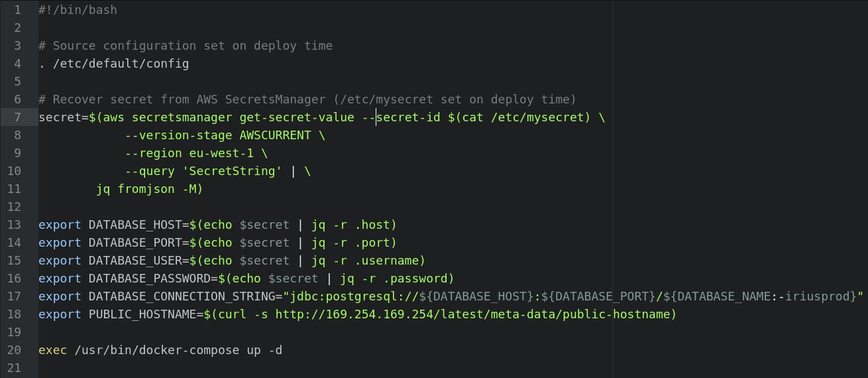Viewport: 868px width, 378px height.
Task: Click the PUBLIC_HOSTNAME variable name
Action: 142,314
